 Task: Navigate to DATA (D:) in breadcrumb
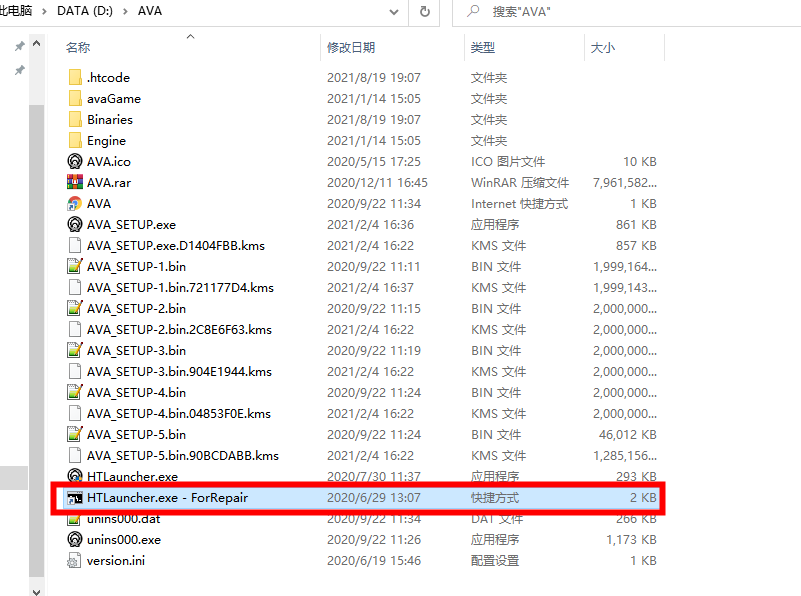pos(85,11)
